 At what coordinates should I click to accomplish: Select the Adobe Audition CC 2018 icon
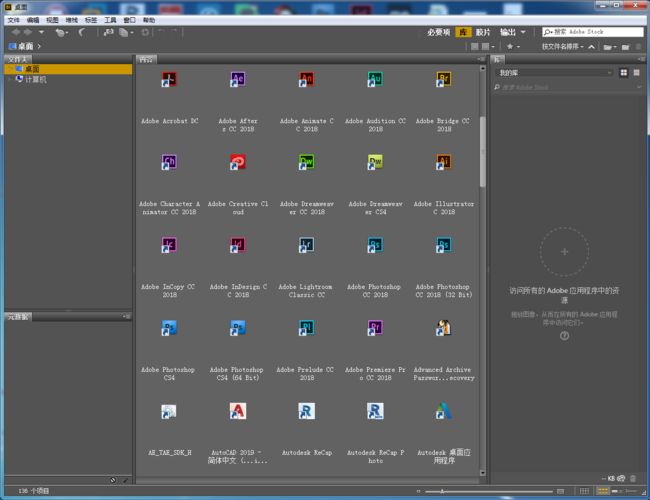tap(375, 79)
